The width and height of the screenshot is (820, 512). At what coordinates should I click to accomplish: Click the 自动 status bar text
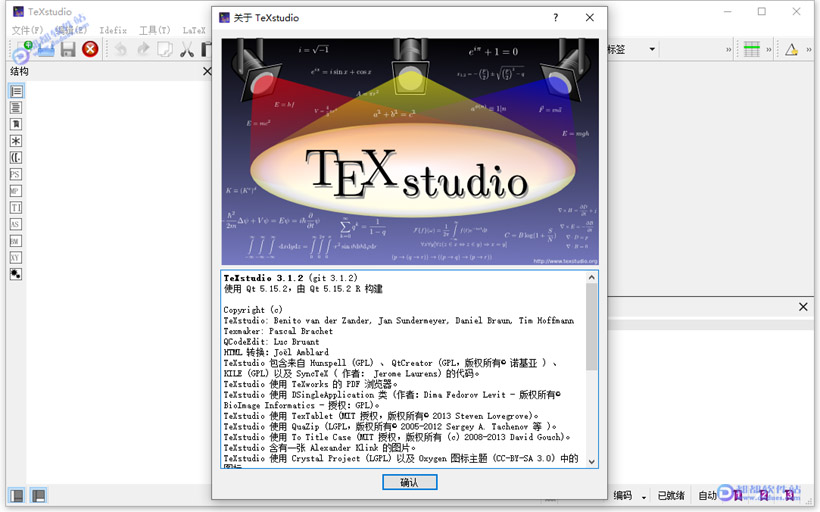[x=708, y=495]
